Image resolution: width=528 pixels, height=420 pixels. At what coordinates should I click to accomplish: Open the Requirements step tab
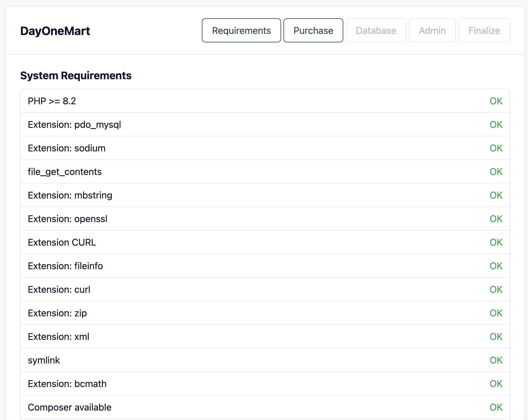[x=241, y=31]
